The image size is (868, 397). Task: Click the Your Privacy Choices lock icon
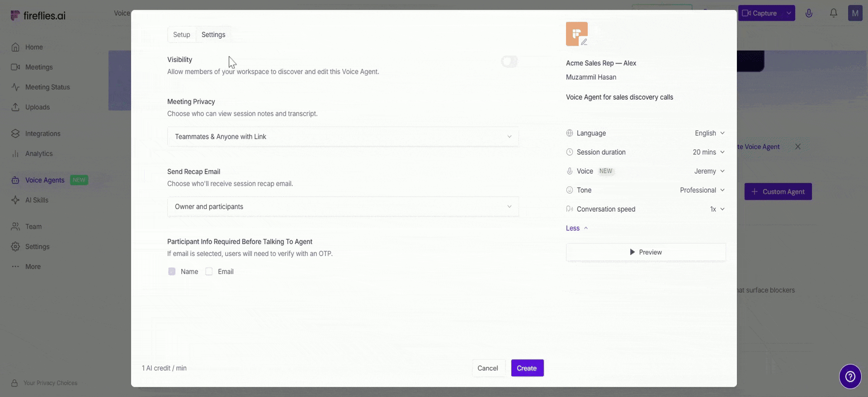coord(15,383)
